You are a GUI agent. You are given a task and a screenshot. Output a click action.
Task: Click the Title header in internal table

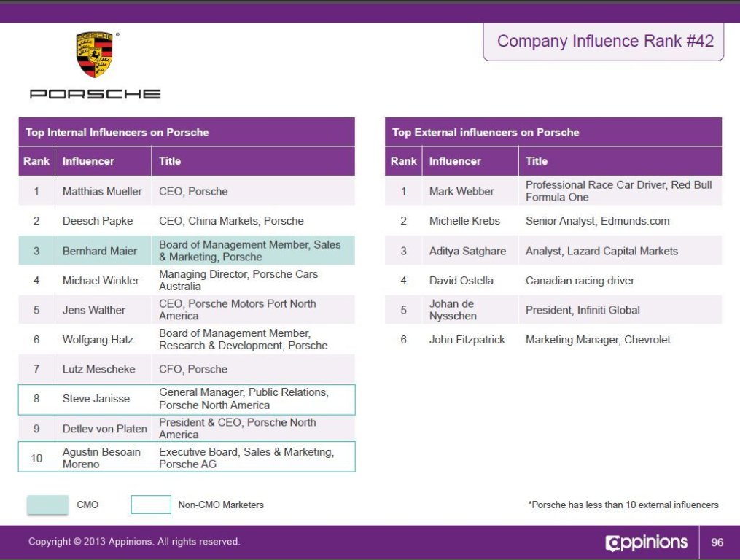click(x=253, y=161)
